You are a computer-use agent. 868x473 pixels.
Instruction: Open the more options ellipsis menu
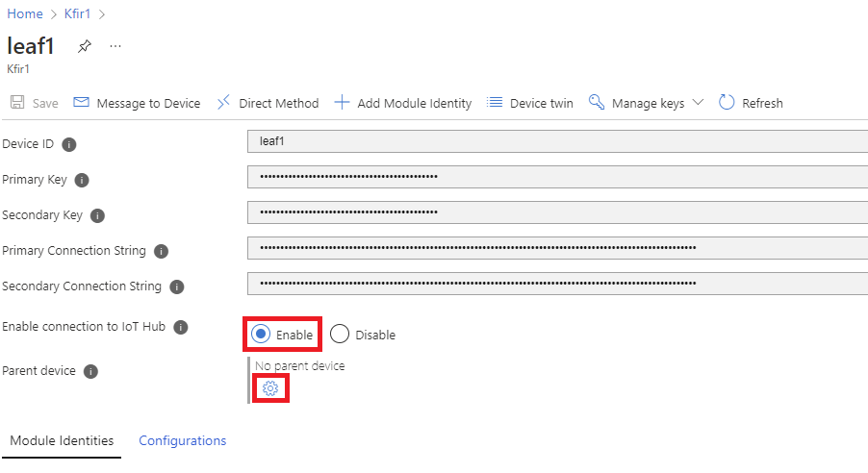[115, 46]
